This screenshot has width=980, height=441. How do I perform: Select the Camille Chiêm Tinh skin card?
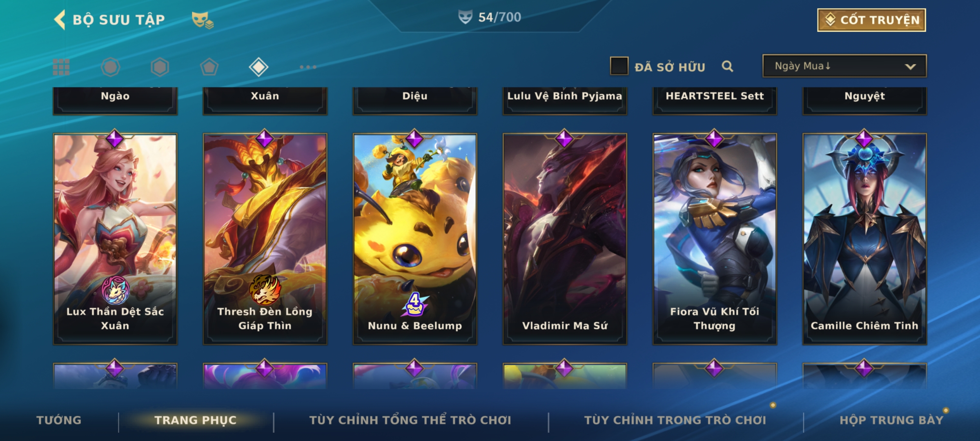864,239
